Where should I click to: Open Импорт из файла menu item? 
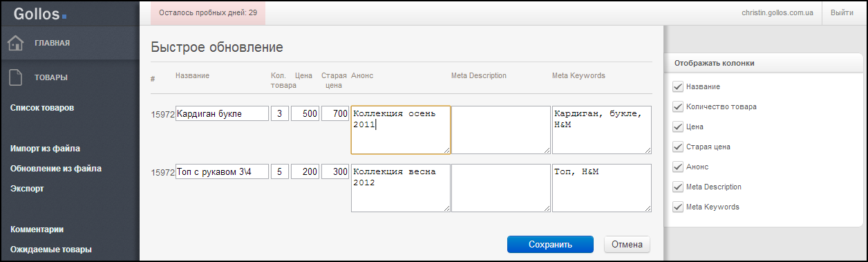tap(45, 148)
